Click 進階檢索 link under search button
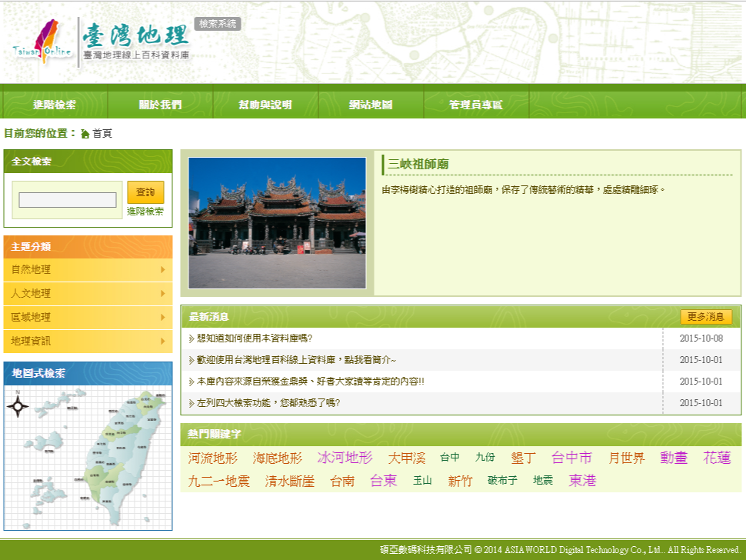 [x=145, y=212]
